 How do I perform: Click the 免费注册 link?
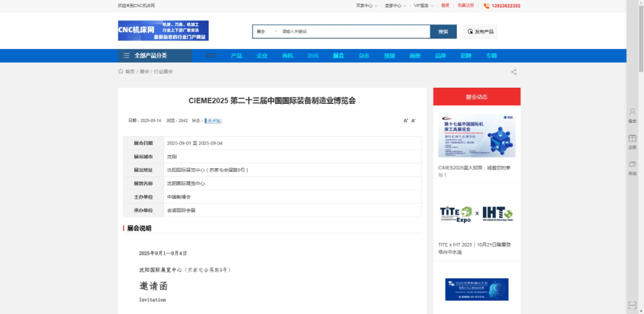(465, 6)
